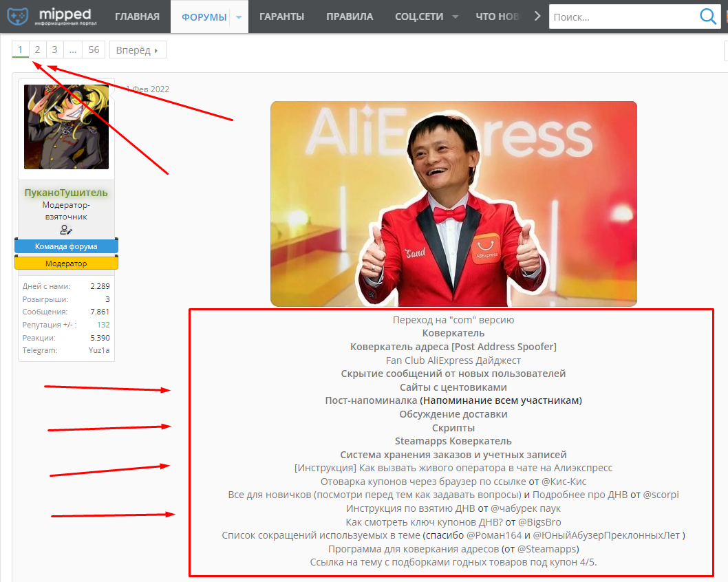The height and width of the screenshot is (582, 728).
Task: Click the @scorpi user mention
Action: [x=661, y=495]
